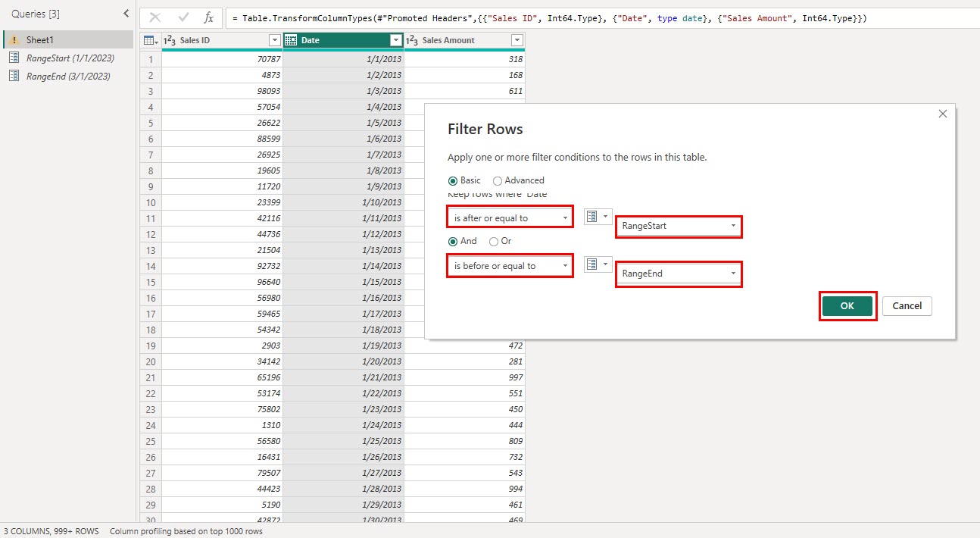Click the 123 data type icon on Sales ID column
980x538 pixels.
[x=170, y=39]
